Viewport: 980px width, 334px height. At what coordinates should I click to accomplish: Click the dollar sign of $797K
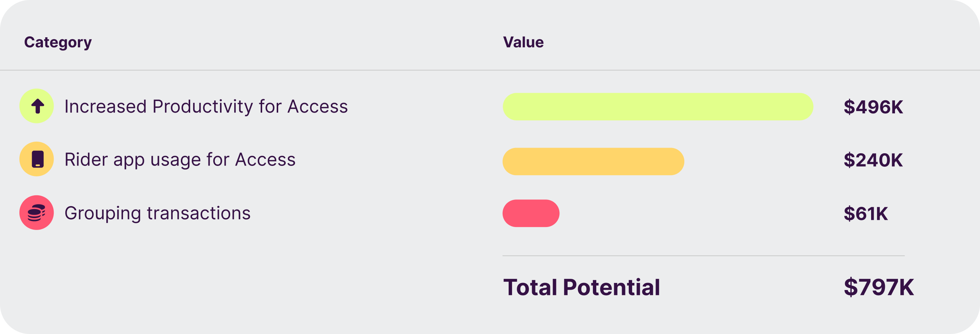851,287
